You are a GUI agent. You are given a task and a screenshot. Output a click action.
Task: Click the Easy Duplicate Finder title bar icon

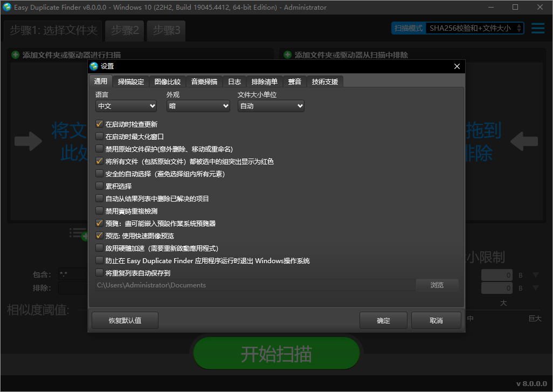tap(7, 7)
